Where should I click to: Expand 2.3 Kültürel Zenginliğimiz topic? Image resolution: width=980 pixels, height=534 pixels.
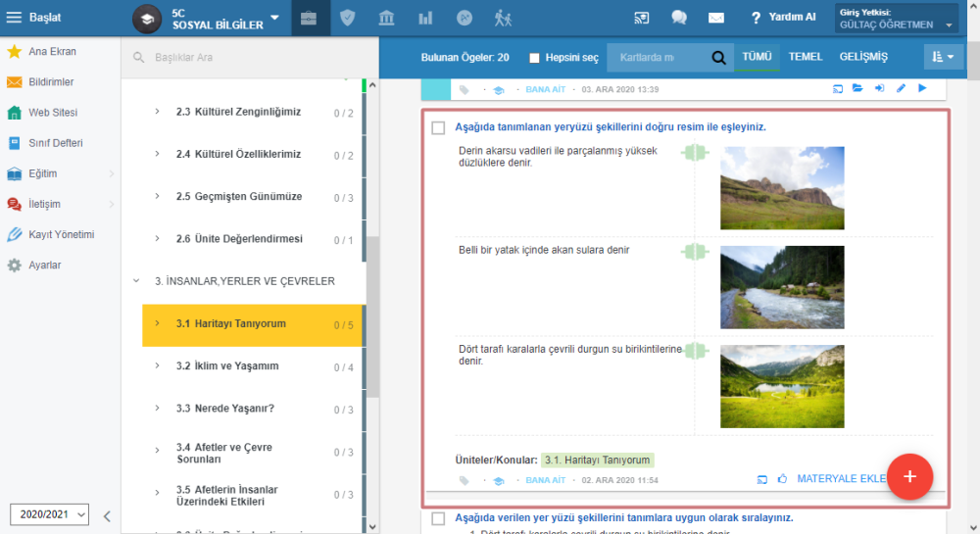click(x=157, y=112)
